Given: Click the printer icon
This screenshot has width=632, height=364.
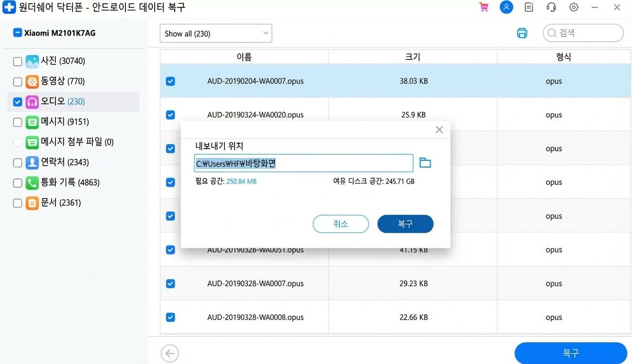Looking at the screenshot, I should 522,33.
